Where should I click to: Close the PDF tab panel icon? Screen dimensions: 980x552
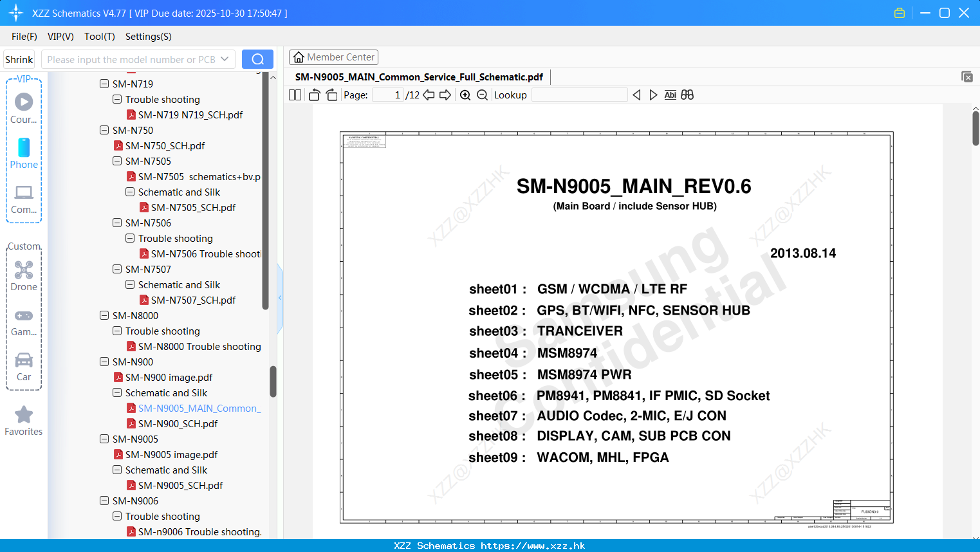[x=967, y=77]
